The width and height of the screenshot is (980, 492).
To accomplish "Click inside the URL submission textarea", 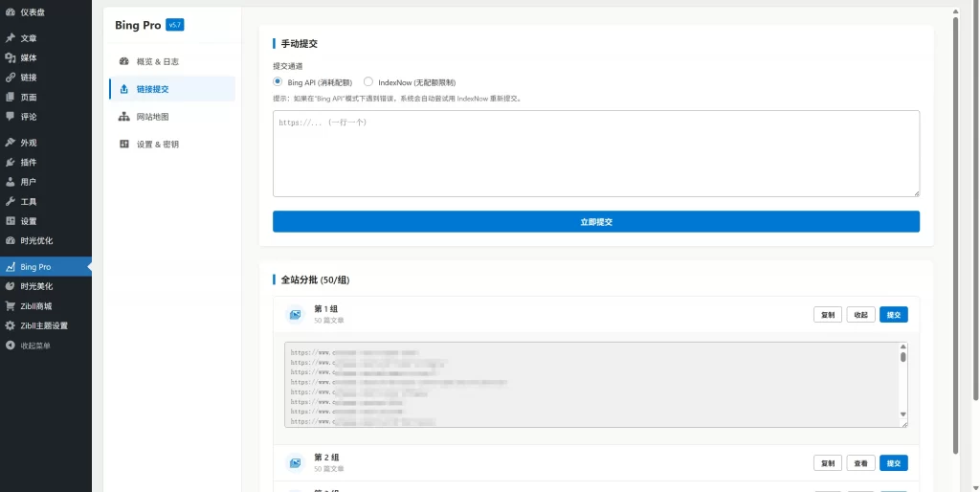I will click(595, 153).
